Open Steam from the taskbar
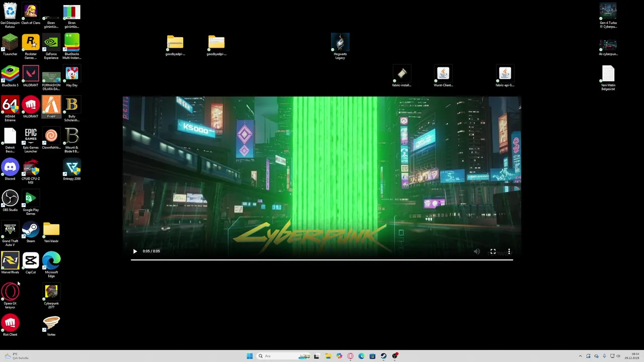This screenshot has height=362, width=644. [x=383, y=356]
